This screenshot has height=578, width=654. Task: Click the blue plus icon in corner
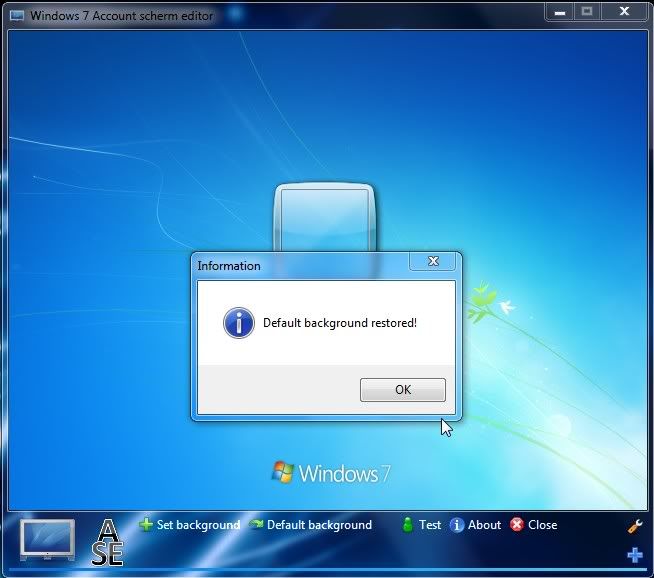pyautogui.click(x=634, y=555)
